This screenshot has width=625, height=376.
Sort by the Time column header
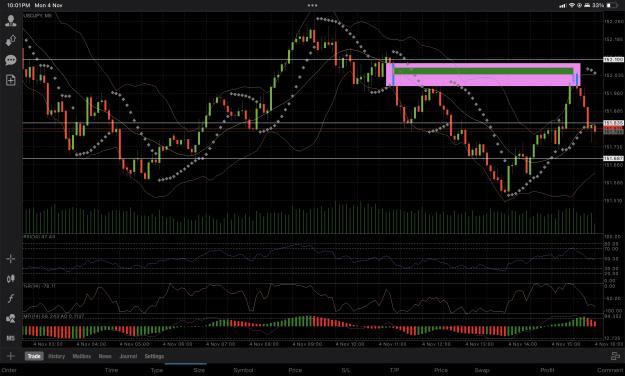(x=111, y=370)
